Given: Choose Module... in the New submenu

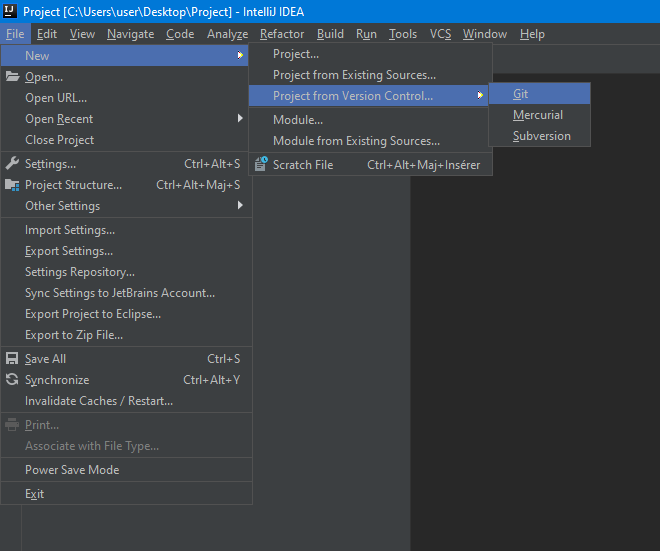Looking at the screenshot, I should (370, 120).
